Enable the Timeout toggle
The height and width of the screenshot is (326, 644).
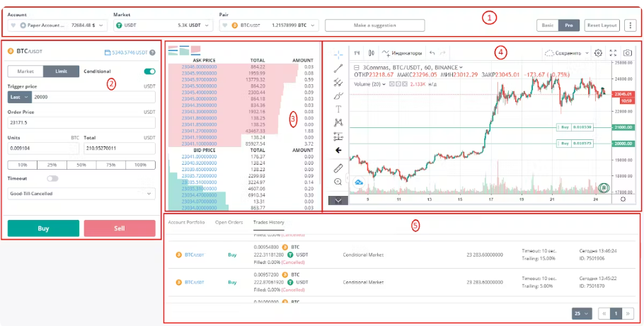coord(53,179)
